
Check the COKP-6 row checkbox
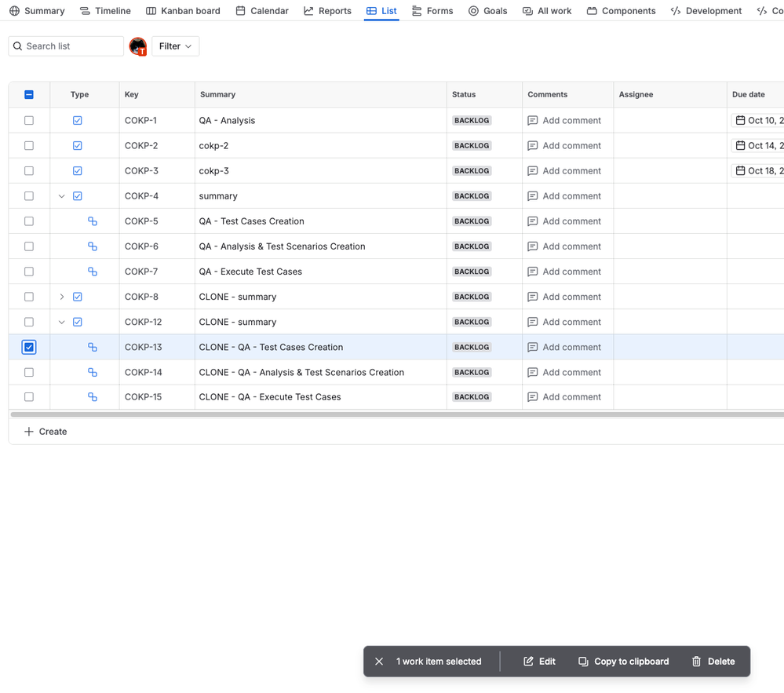29,246
